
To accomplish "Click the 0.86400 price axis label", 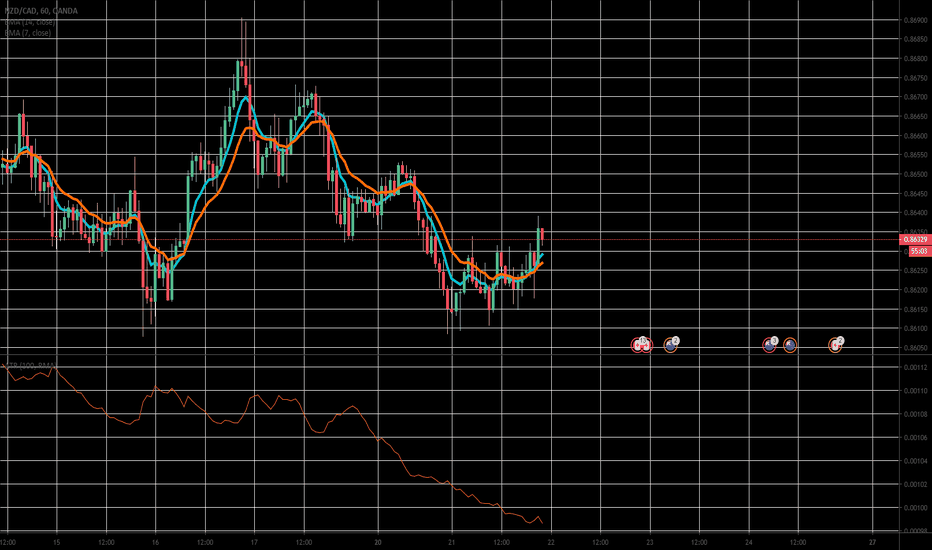I will tap(915, 213).
